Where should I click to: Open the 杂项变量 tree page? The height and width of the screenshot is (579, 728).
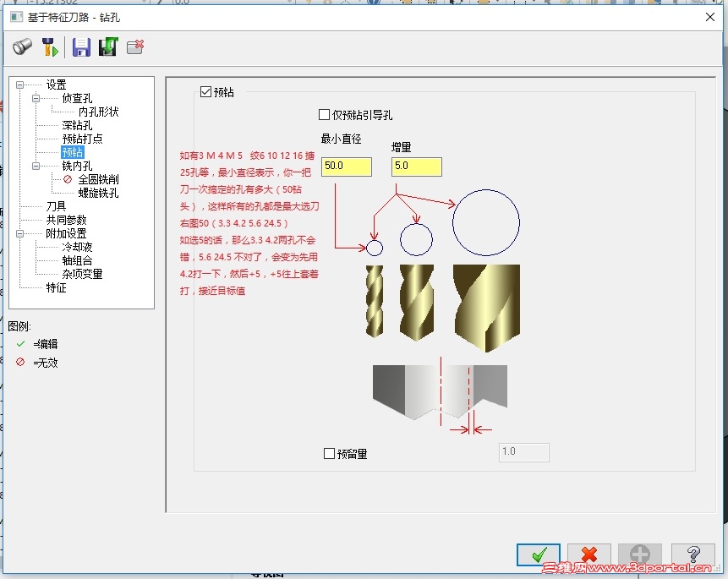pos(83,274)
